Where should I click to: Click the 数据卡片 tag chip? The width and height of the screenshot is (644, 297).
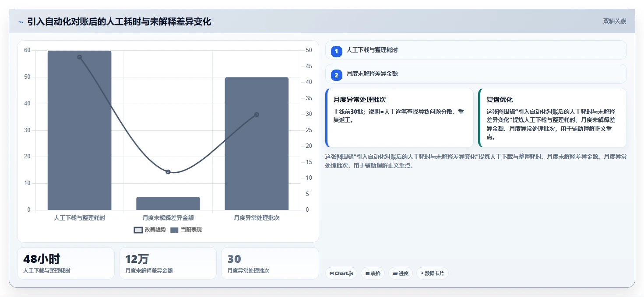433,273
